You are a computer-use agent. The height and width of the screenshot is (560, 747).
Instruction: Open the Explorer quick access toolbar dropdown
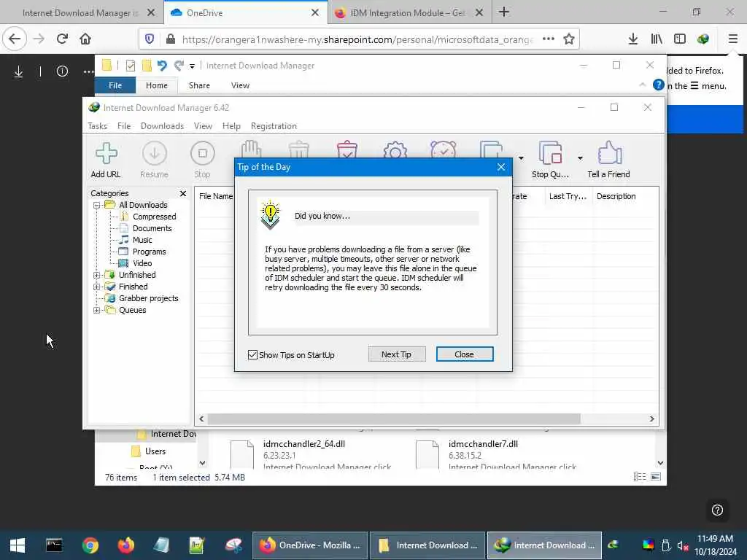click(x=192, y=66)
